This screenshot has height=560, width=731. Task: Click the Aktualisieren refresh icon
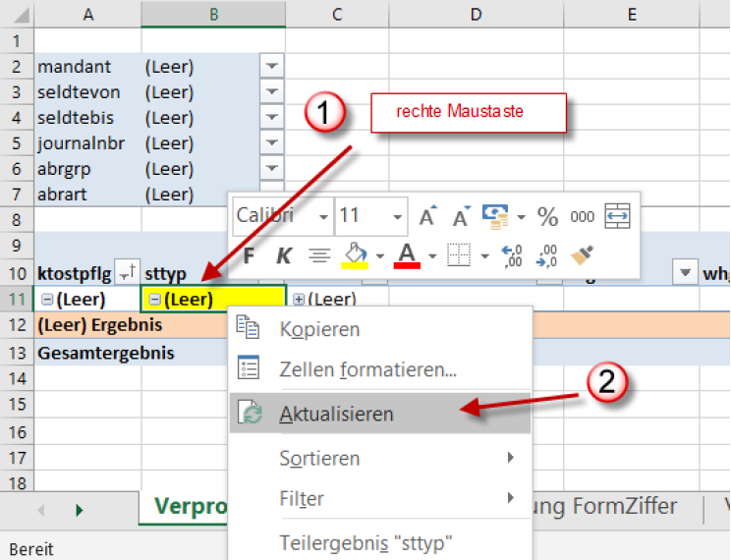(x=251, y=413)
